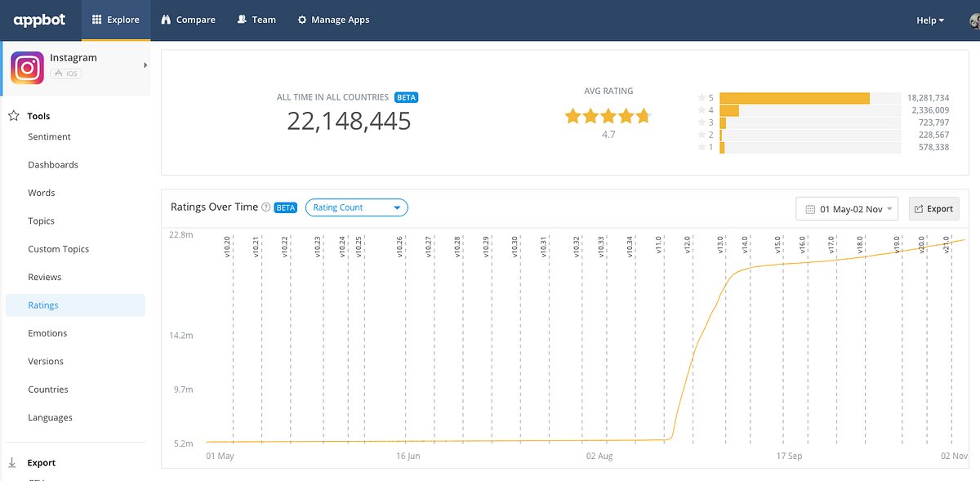Click the 18,281,734 five-star count
This screenshot has height=481, width=980.
(928, 98)
